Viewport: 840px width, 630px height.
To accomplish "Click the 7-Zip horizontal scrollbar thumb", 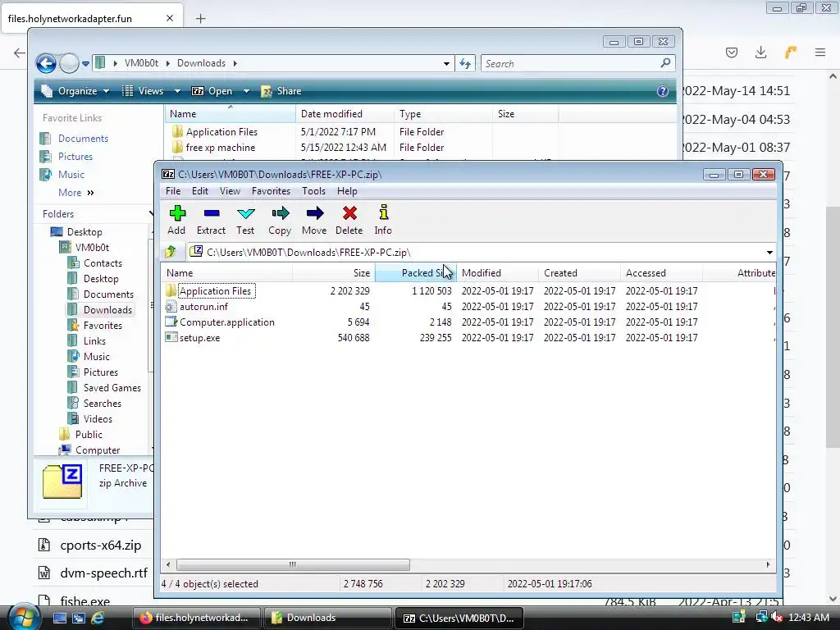I will (x=293, y=564).
